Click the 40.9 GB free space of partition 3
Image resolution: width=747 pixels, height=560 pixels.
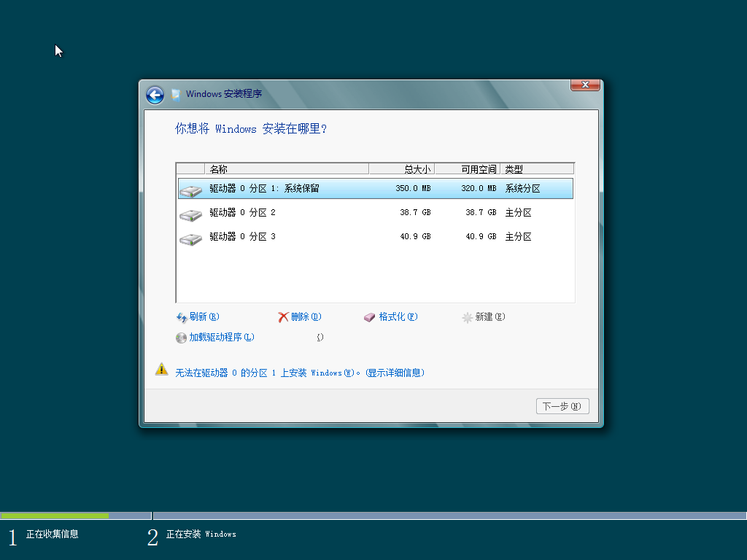tap(481, 237)
